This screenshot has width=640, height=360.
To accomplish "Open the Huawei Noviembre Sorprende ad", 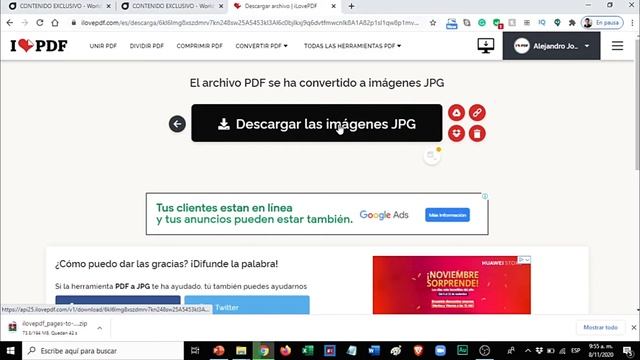I will (x=452, y=285).
